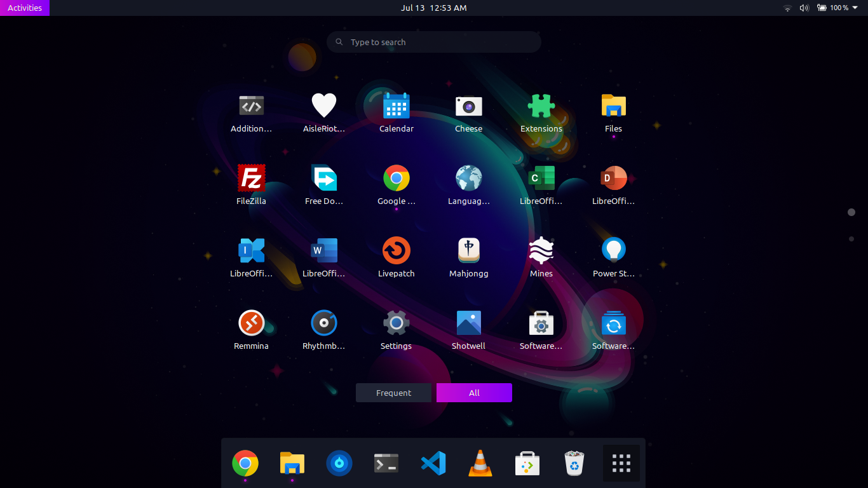Open the Calendar app
The height and width of the screenshot is (488, 868).
396,105
